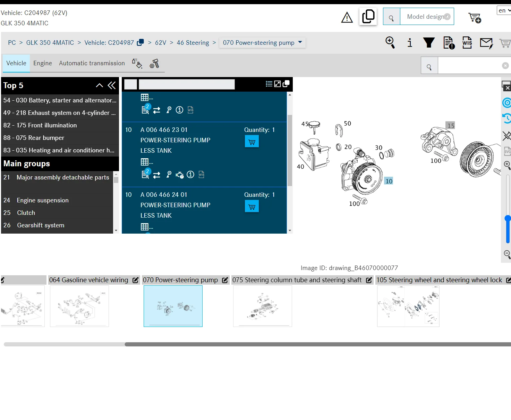Open the language selector showing en
The image size is (511, 420).
(x=504, y=10)
